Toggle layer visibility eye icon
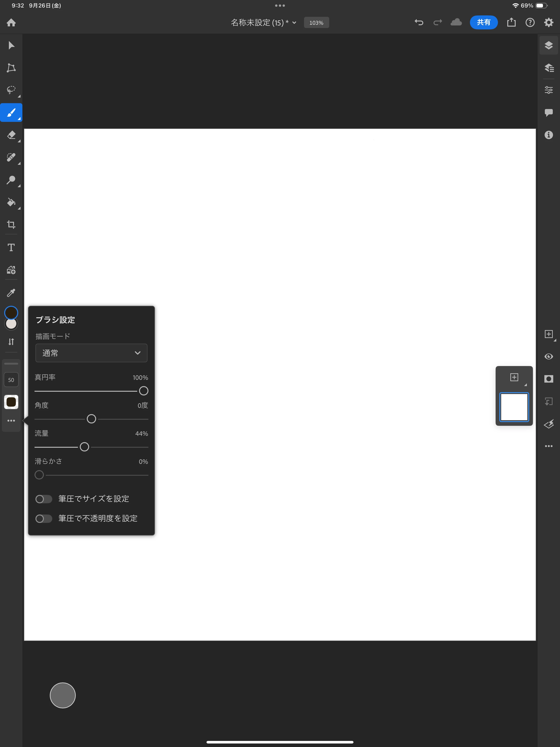Viewport: 560px width, 747px height. 549,357
